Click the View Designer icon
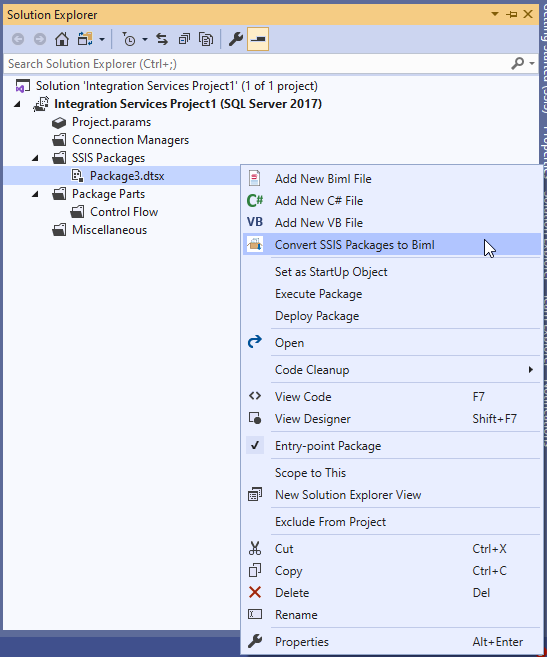547x657 pixels. [255, 418]
